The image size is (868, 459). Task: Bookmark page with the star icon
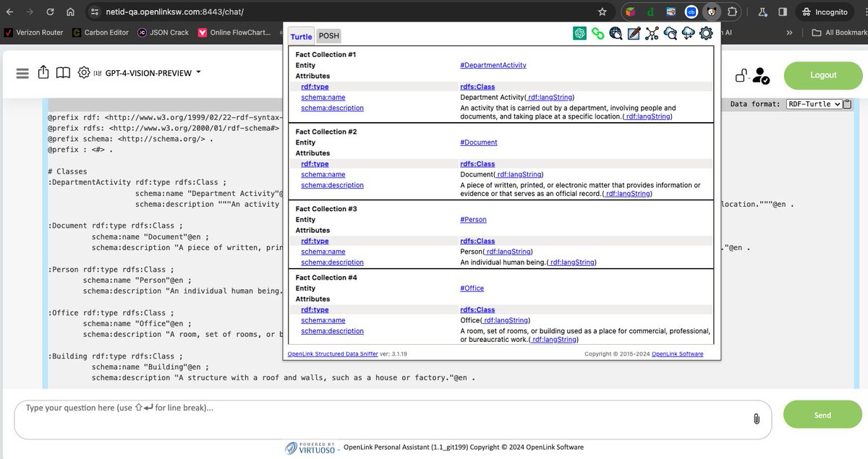[x=602, y=12]
